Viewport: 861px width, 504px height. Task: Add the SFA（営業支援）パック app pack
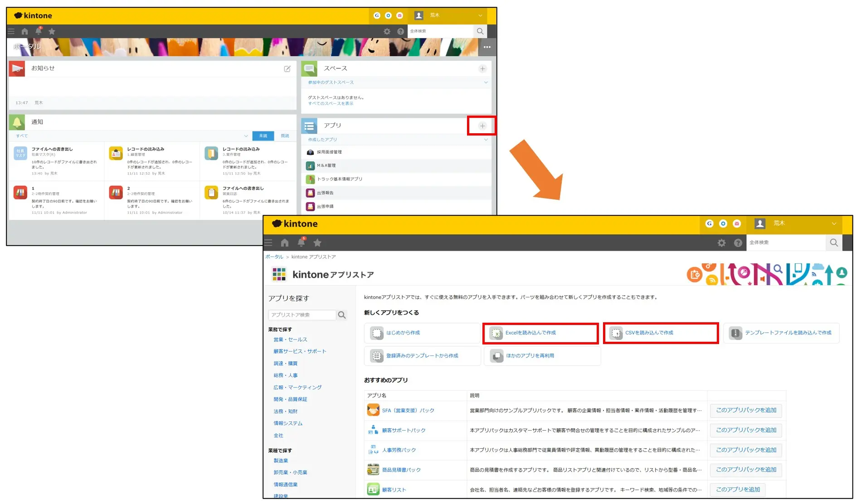coord(746,411)
